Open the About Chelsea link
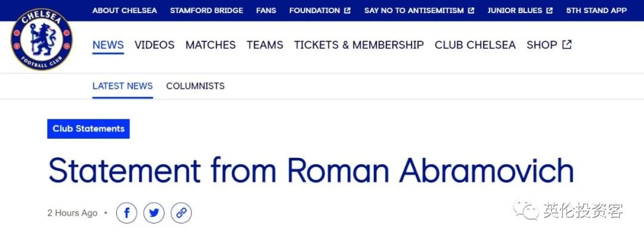 pos(125,11)
